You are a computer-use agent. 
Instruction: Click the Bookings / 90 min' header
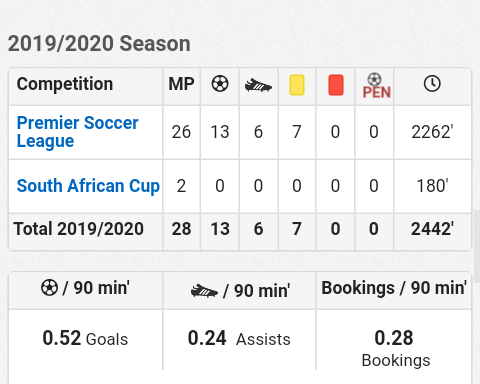click(394, 288)
